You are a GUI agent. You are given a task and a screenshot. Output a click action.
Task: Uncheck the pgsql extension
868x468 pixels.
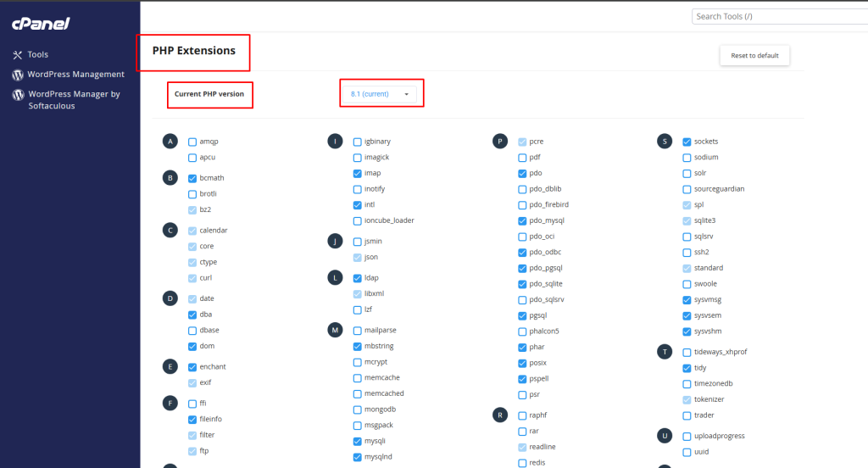pyautogui.click(x=522, y=315)
